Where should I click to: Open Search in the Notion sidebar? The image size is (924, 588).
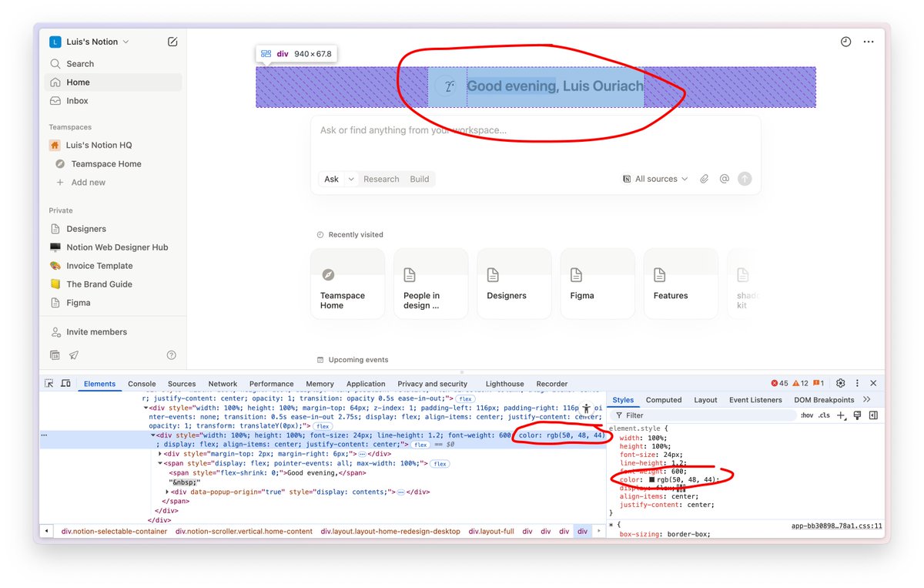[114, 64]
